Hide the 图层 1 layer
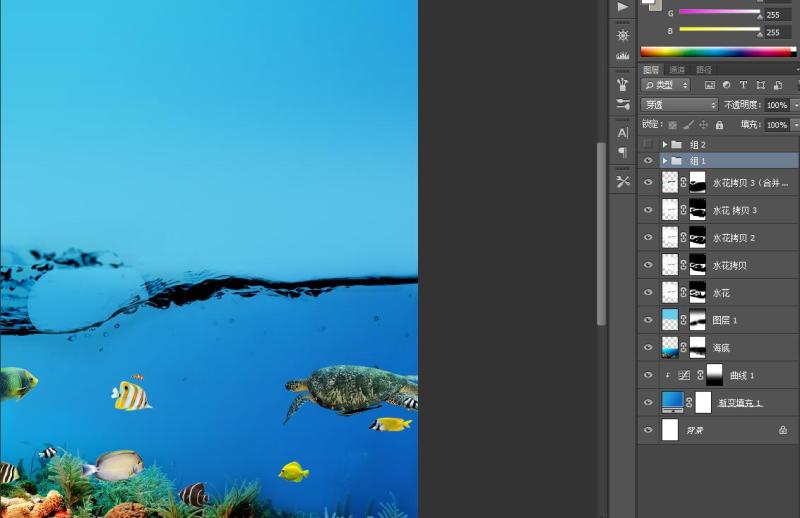Viewport: 800px width, 518px height. tap(648, 320)
